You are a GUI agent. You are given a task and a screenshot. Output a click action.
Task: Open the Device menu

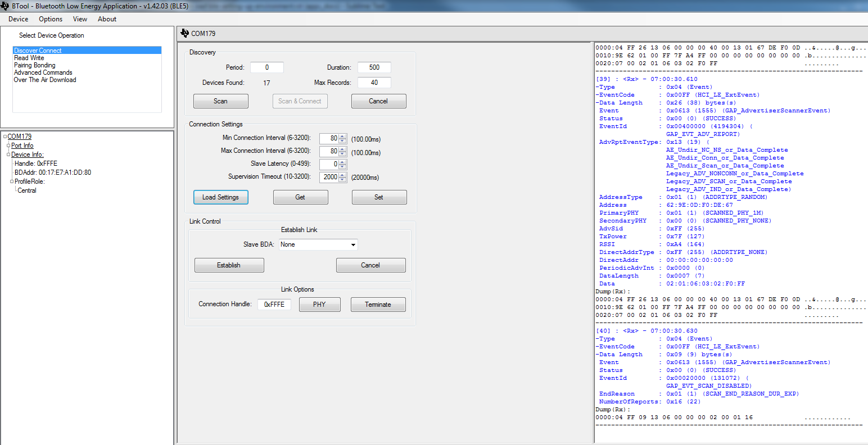(x=18, y=19)
